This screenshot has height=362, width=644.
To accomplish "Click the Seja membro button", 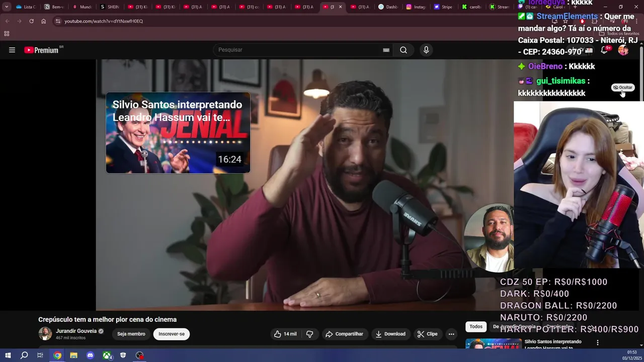I will pos(131,334).
